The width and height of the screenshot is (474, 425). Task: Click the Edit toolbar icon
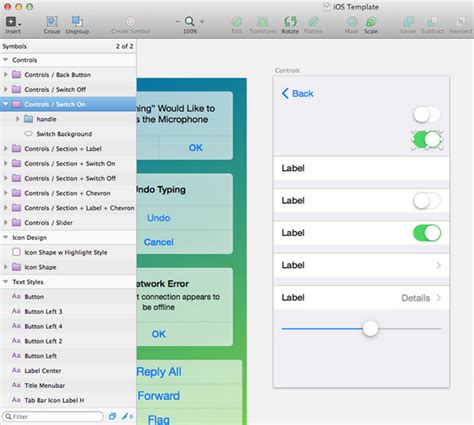coord(237,22)
